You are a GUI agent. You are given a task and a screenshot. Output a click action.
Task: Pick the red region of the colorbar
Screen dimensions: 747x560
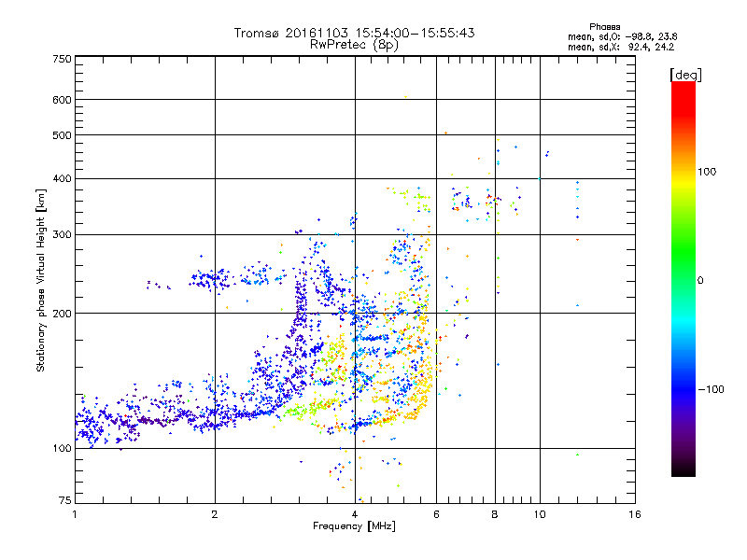click(684, 100)
